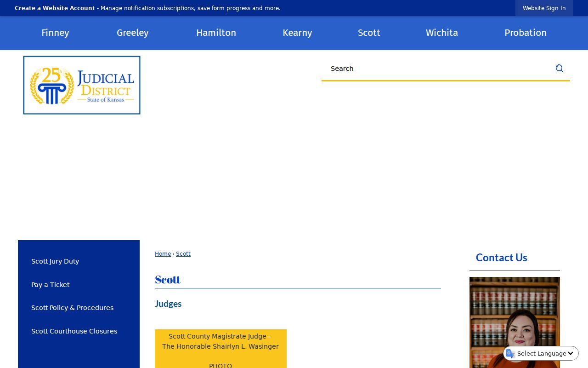Open the Wichita menu

442,33
